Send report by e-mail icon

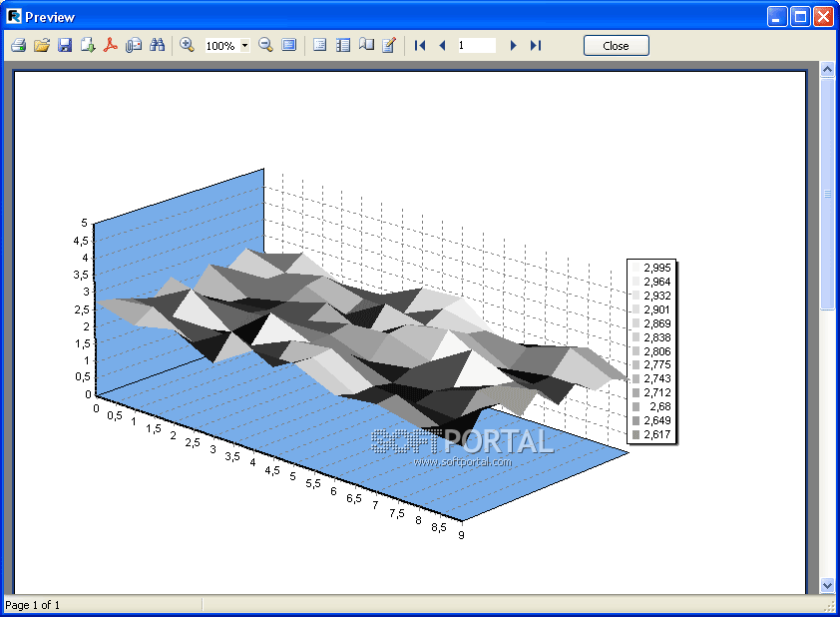(x=134, y=45)
